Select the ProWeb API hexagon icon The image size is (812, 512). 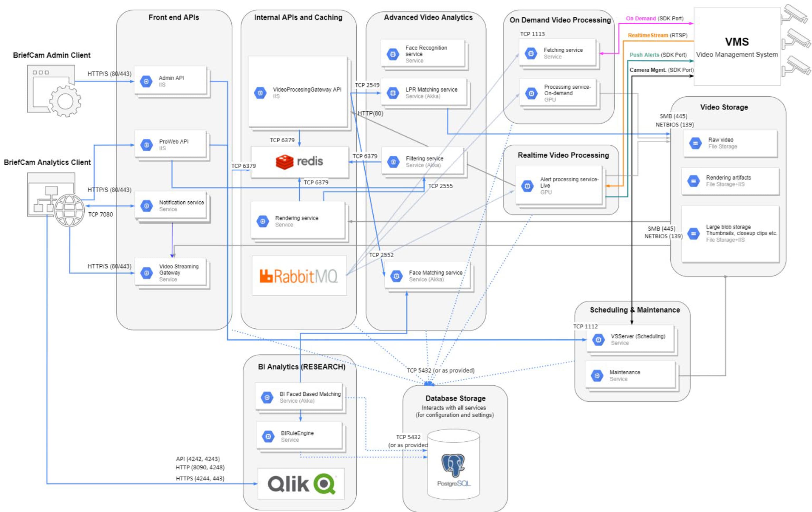146,145
